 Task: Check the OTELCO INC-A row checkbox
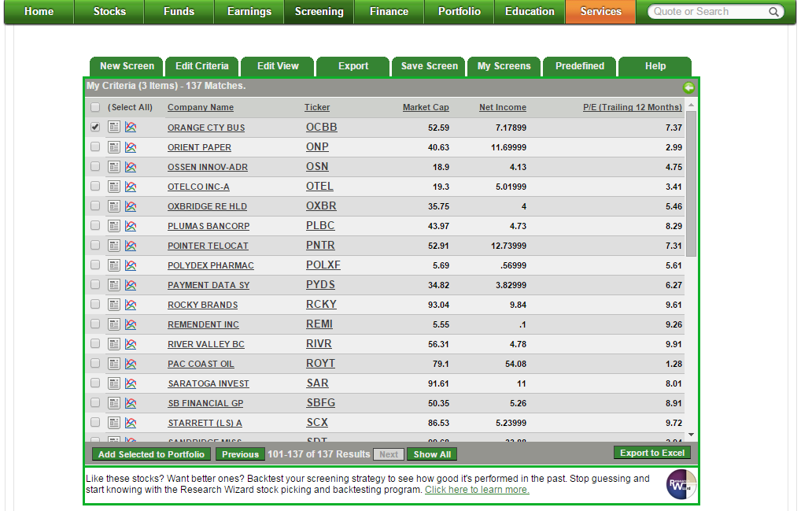[x=94, y=186]
